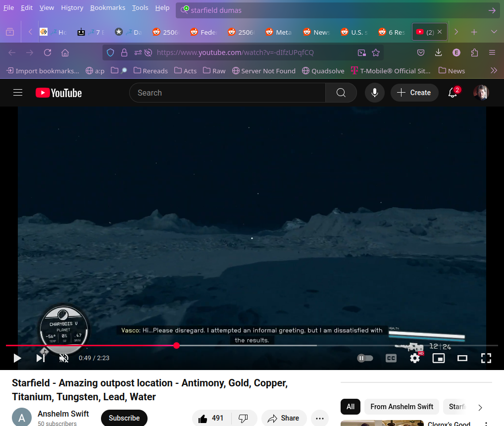Toggle the autoplay switch
504x426 pixels.
pyautogui.click(x=365, y=358)
